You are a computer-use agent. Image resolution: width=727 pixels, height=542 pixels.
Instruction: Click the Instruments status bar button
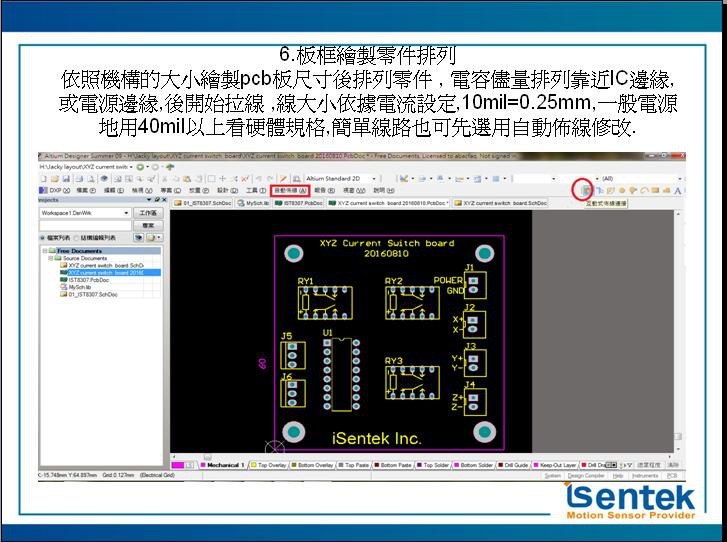[x=645, y=476]
